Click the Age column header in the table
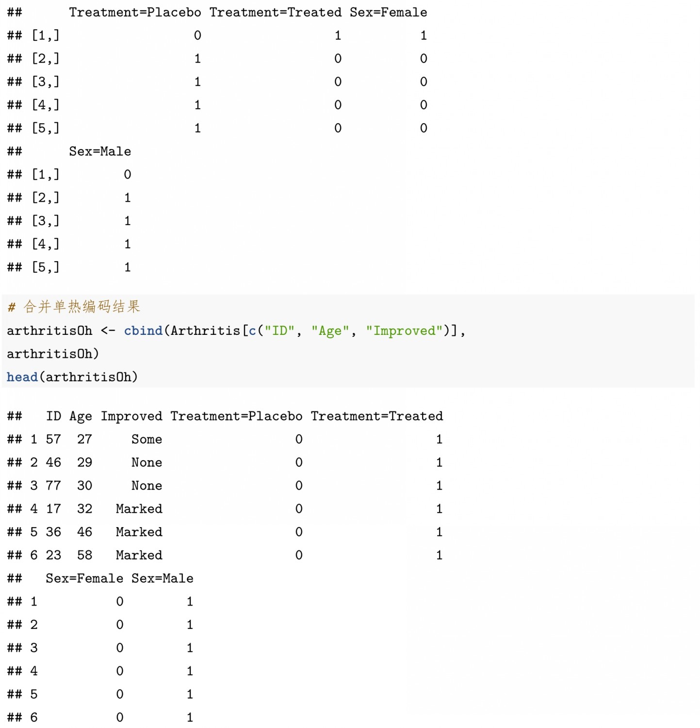 pyautogui.click(x=81, y=416)
